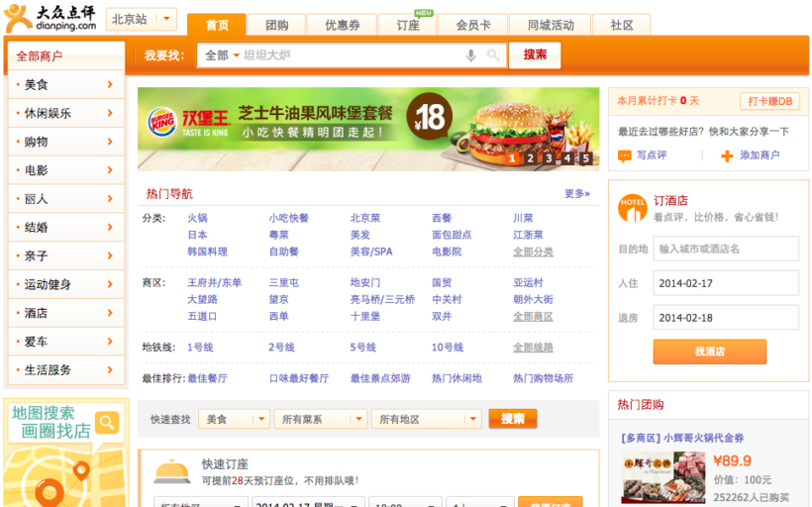Click the orange hotel icon beside 订酒店
Image resolution: width=812 pixels, height=507 pixels.
pos(632,207)
